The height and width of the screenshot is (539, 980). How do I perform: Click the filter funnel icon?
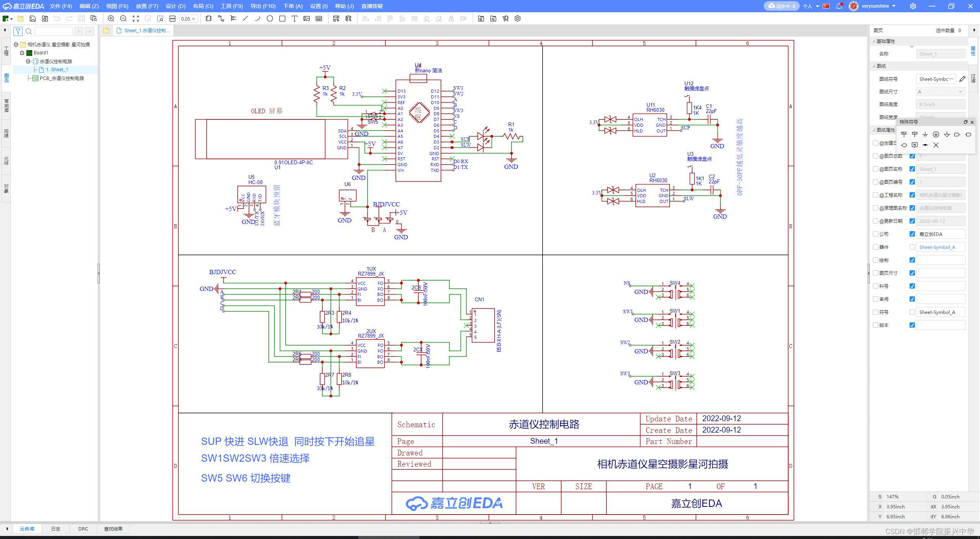click(18, 31)
